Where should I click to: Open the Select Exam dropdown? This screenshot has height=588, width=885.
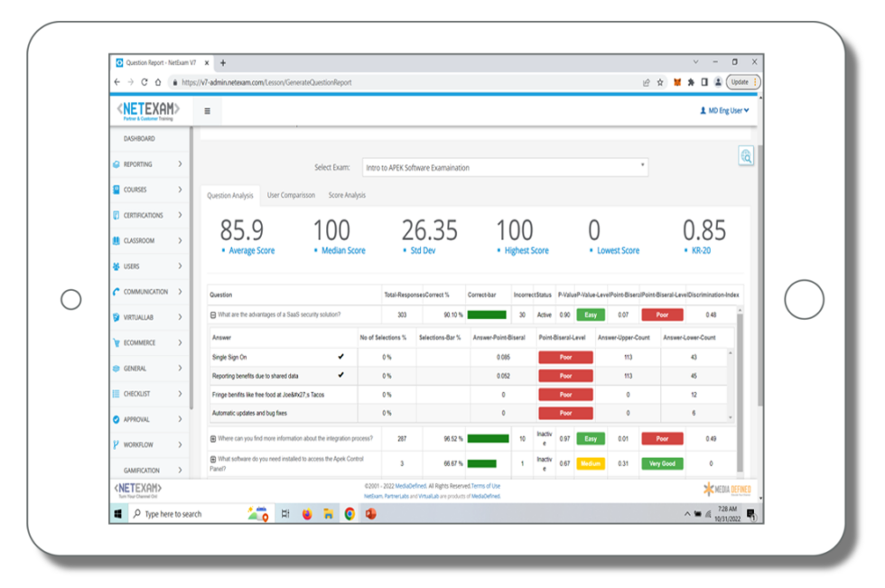pyautogui.click(x=504, y=167)
